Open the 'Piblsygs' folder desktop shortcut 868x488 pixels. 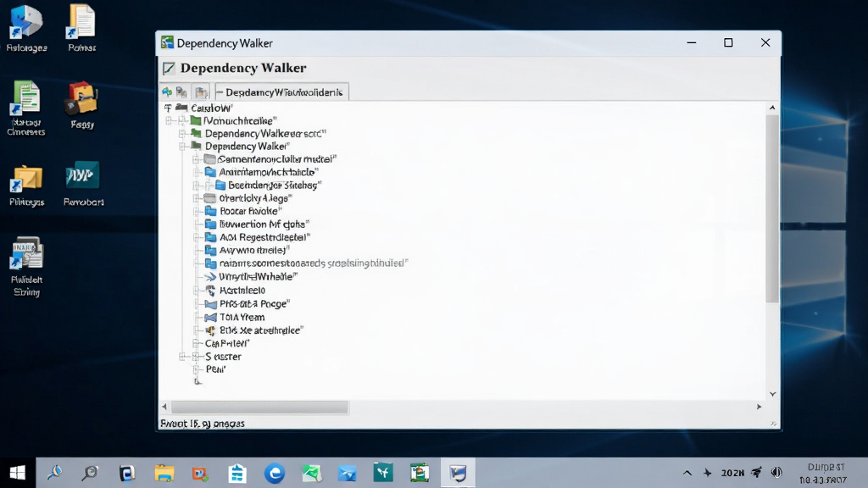click(x=26, y=186)
